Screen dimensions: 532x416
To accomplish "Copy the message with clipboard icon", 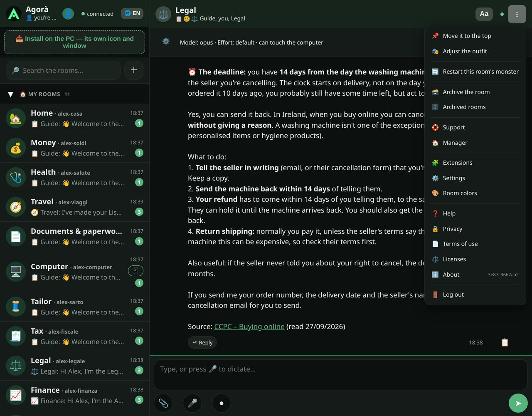I will (x=505, y=342).
